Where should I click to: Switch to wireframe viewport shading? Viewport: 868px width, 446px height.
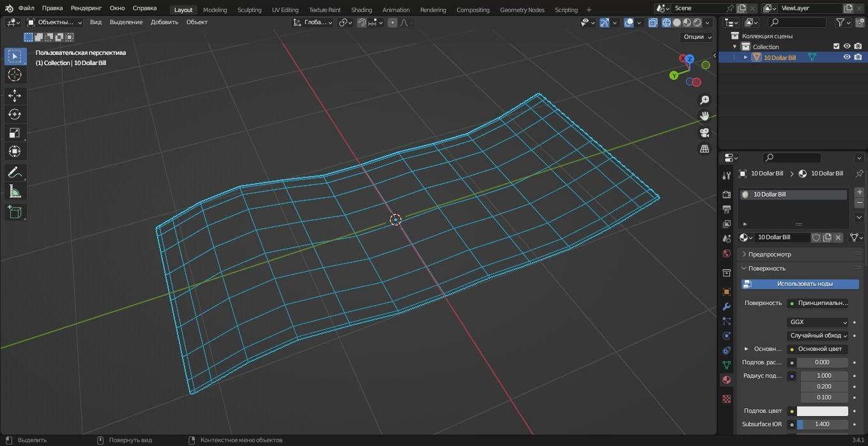[666, 22]
